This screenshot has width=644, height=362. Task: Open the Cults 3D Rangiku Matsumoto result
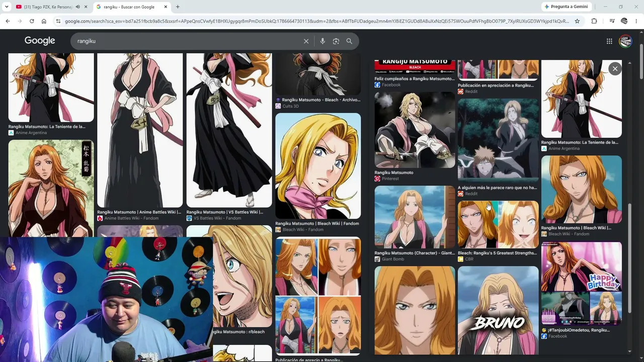coord(321,100)
